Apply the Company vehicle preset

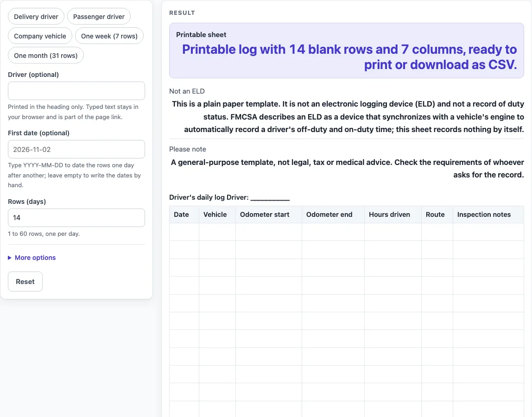[x=40, y=36]
